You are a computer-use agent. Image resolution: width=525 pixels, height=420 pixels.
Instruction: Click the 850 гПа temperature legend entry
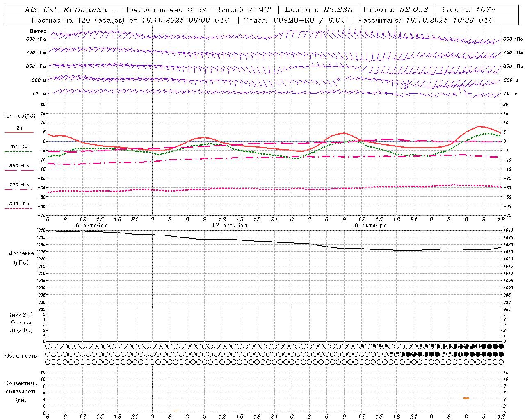[x=19, y=166]
